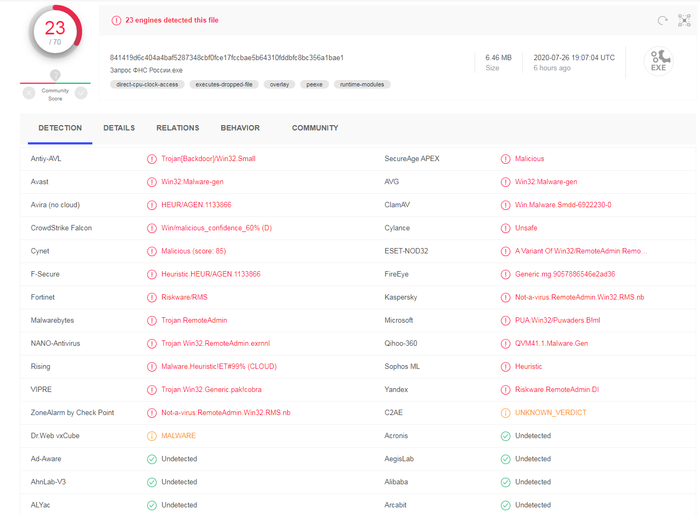Click 'Trojan[Backdoor]/Win32.Small' detection
700x516 pixels.
pos(208,158)
